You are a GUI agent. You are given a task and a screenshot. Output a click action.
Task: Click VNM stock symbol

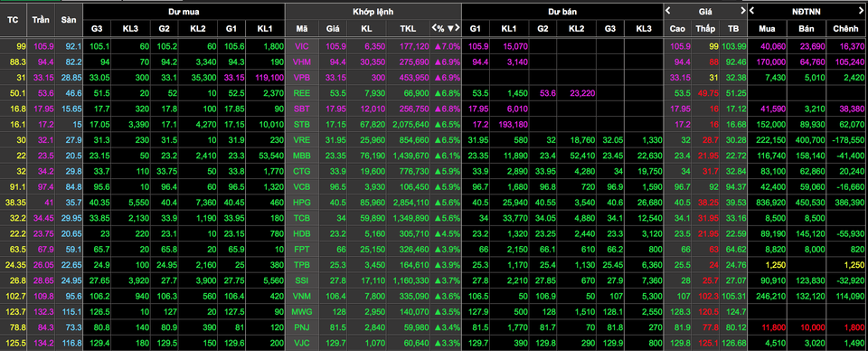(302, 296)
